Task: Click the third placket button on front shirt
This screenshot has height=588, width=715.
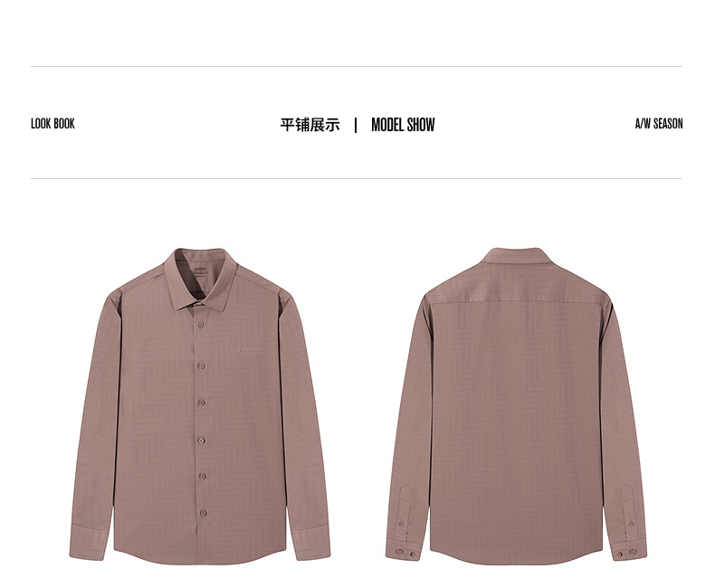Action: 202,403
